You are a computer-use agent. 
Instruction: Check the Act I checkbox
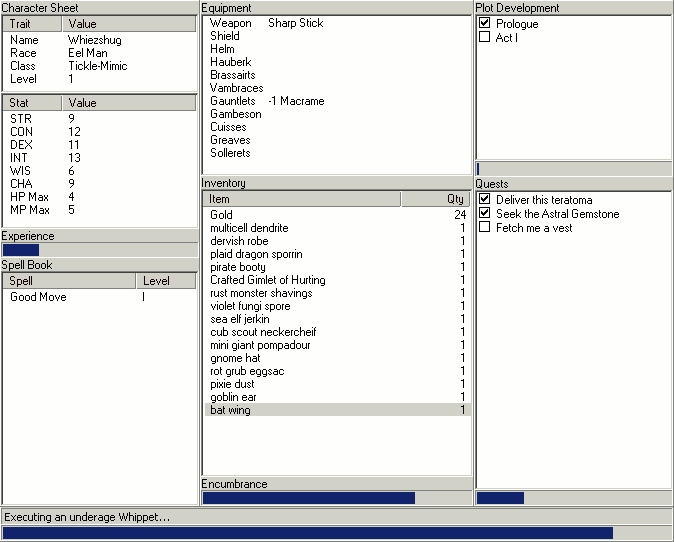(x=485, y=37)
